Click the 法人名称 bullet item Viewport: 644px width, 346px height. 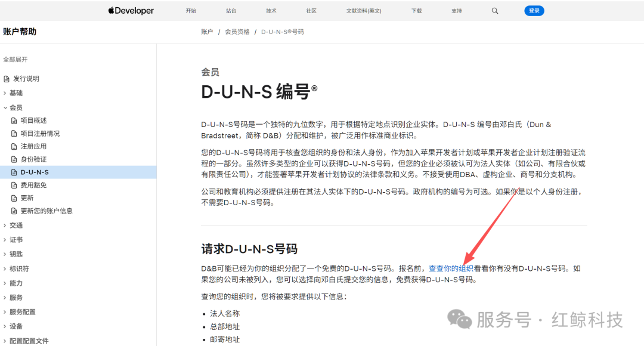click(225, 314)
